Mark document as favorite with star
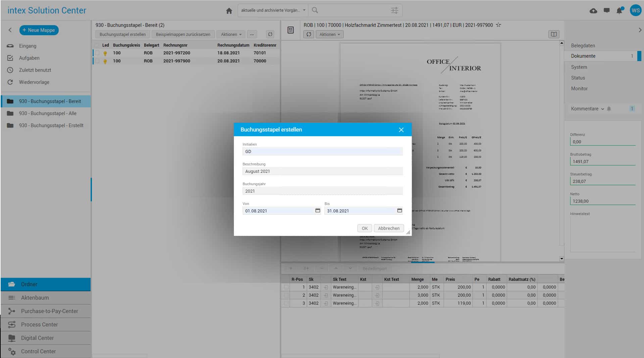The width and height of the screenshot is (644, 358). (498, 25)
